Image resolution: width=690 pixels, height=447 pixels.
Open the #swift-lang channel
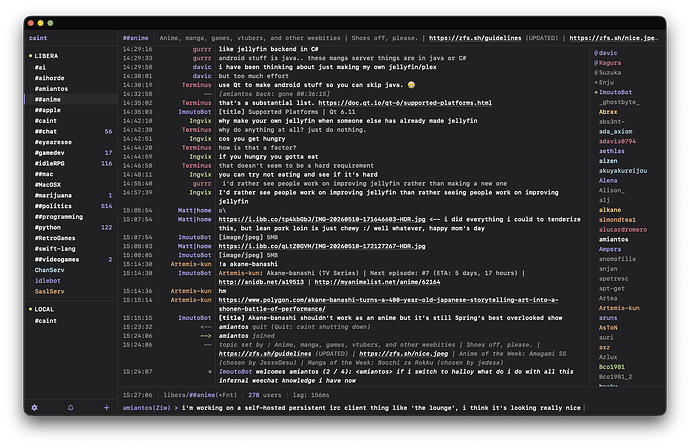point(55,249)
